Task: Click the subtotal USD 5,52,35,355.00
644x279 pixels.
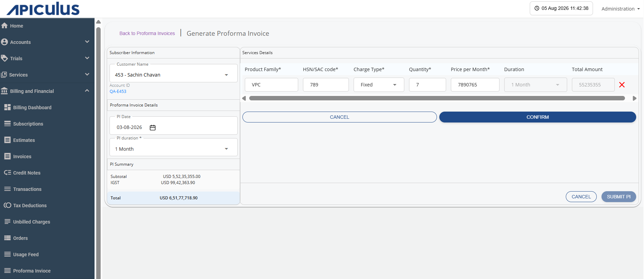Action: [x=182, y=177]
